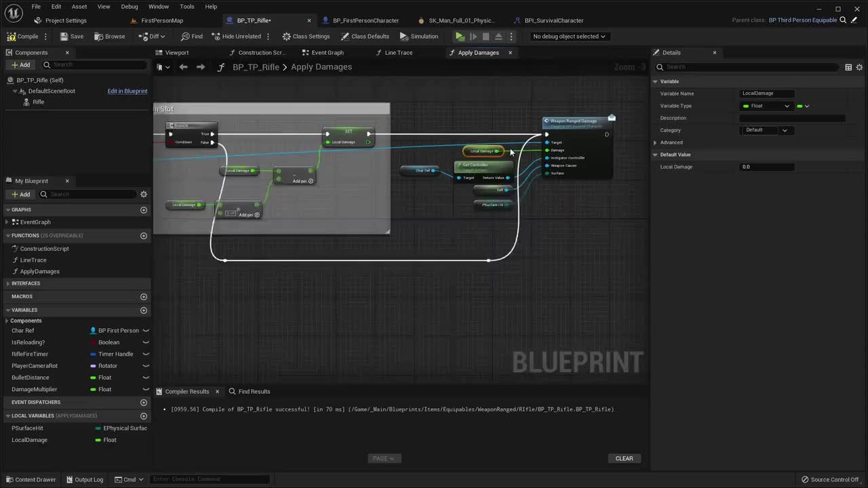
Task: Open parent class BP Third Person Equipable link
Action: click(x=803, y=20)
